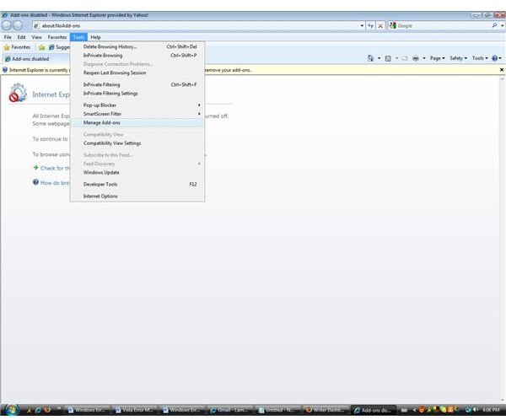Click the Suggested Sites favorites link
The image size is (506, 420).
coord(59,47)
